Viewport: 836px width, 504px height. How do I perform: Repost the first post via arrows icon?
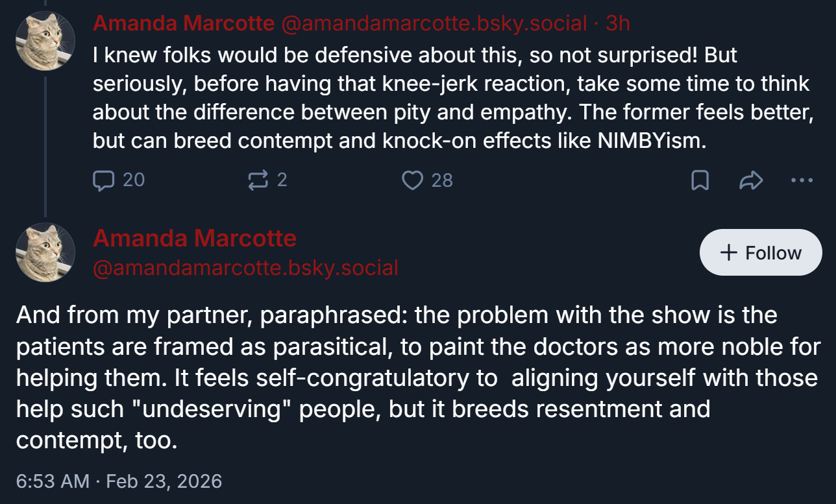[258, 180]
